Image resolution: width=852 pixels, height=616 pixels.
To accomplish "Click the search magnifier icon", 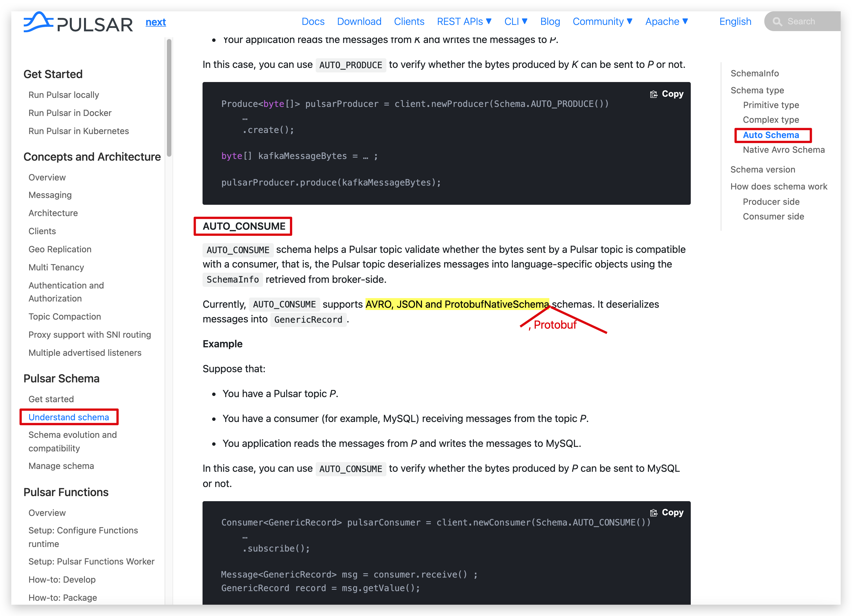I will coord(777,22).
